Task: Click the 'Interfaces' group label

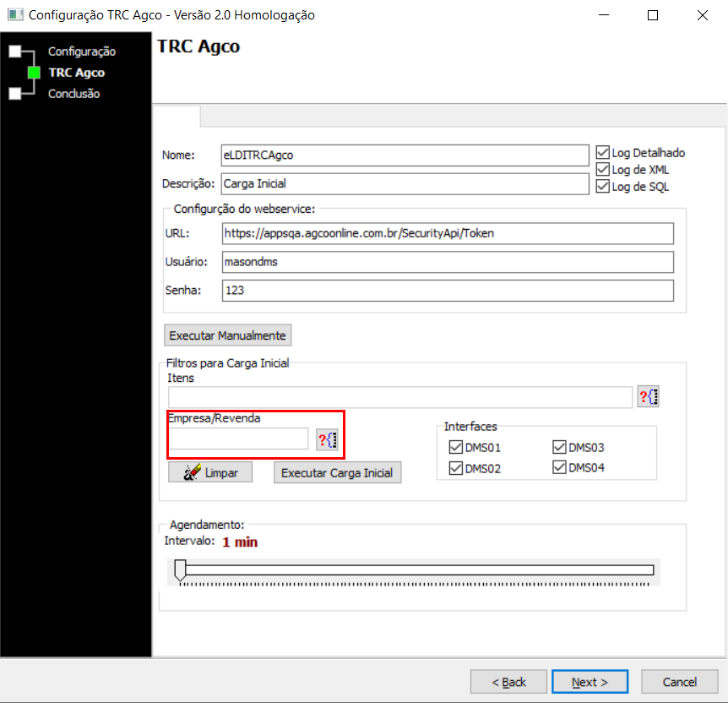Action: [470, 426]
